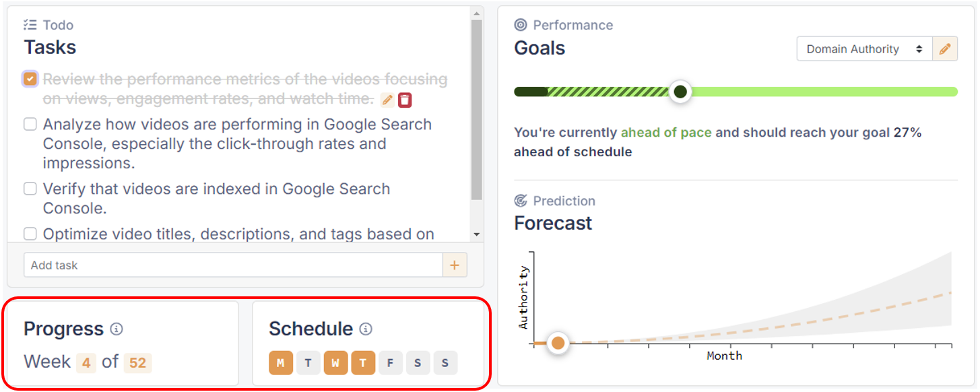Image resolution: width=980 pixels, height=392 pixels.
Task: Click the trash icon to delete completed task
Action: tap(406, 100)
